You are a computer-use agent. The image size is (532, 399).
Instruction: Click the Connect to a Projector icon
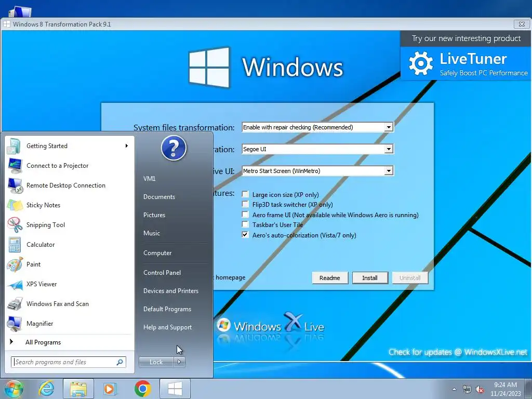(x=15, y=166)
